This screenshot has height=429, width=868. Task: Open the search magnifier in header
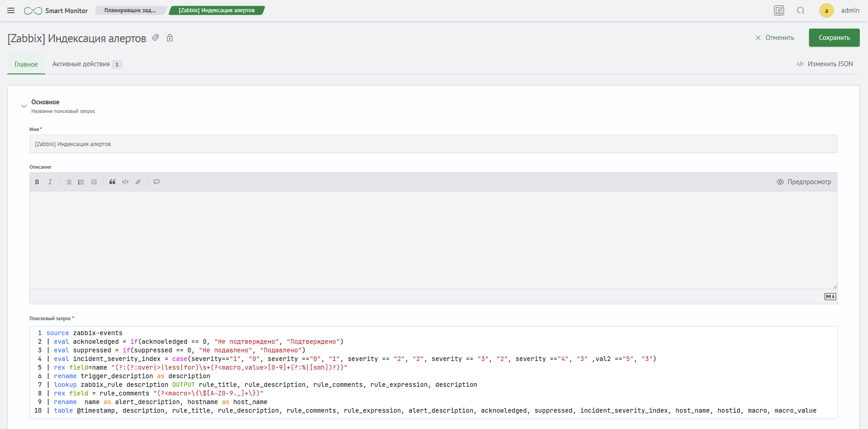click(801, 10)
